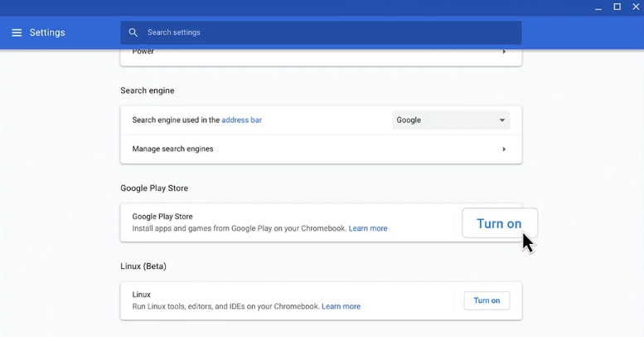Click the magnifier icon in search bar

click(133, 33)
